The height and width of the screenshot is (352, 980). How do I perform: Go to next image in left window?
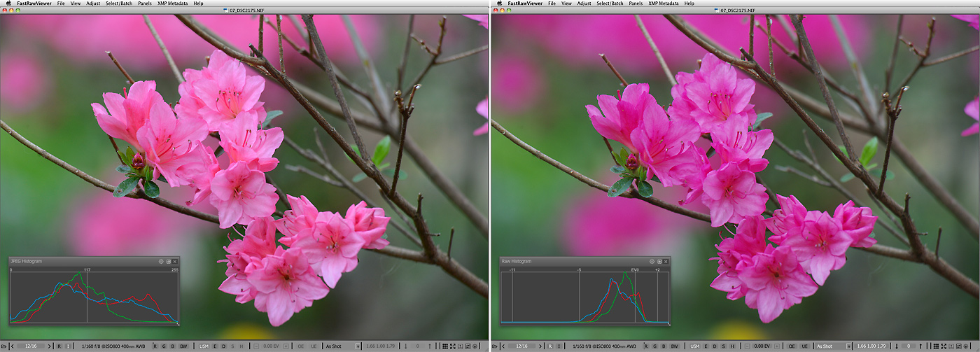(x=50, y=346)
